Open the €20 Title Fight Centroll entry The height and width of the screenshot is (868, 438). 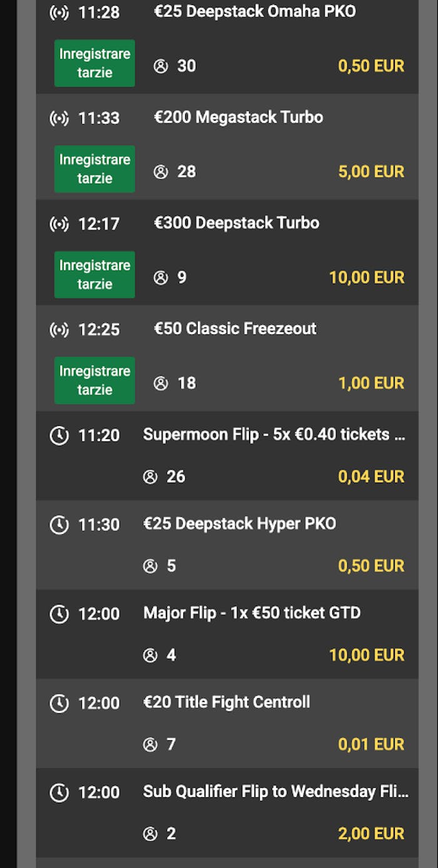point(228,701)
